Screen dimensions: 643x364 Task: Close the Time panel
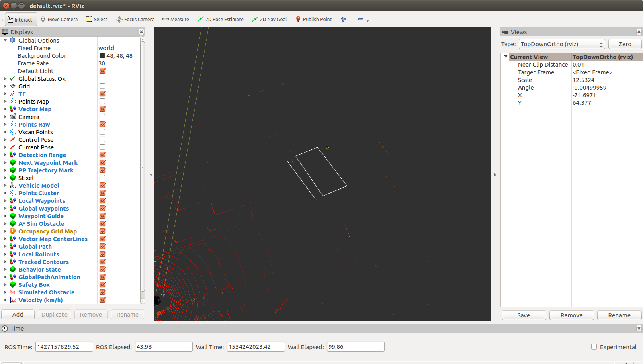[639, 328]
